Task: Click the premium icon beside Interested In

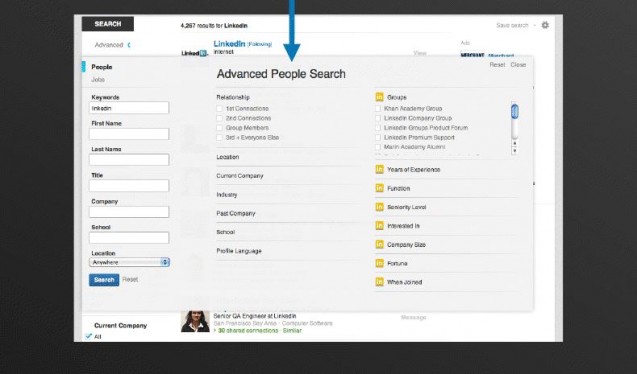Action: click(x=379, y=225)
